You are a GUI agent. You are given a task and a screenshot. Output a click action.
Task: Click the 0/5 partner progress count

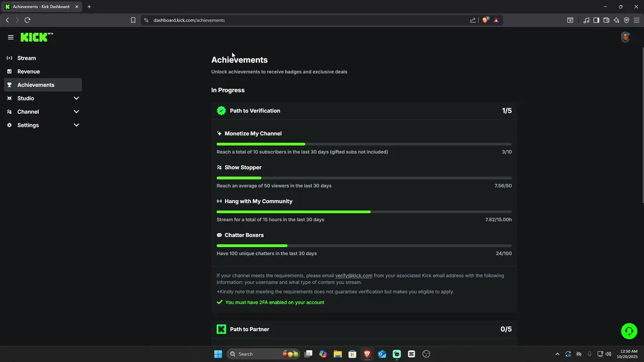click(x=506, y=329)
